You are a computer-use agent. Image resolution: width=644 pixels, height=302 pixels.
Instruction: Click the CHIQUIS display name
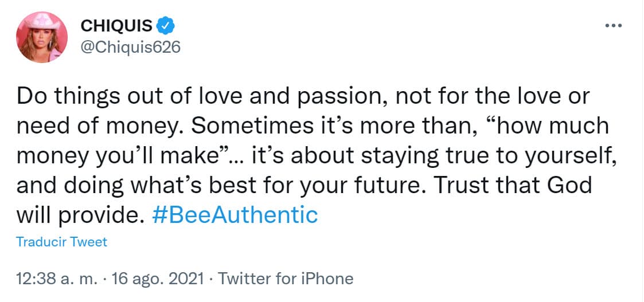pos(116,26)
